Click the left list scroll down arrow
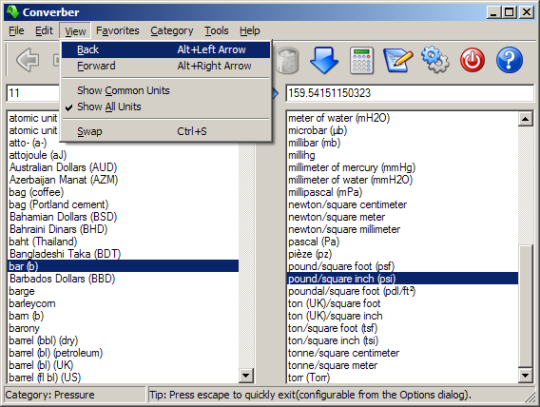 point(246,375)
